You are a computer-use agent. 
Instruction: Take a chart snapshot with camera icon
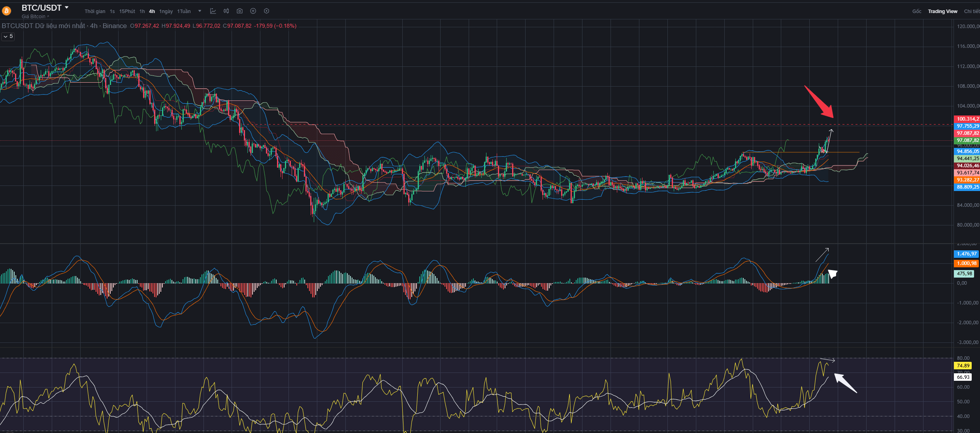click(239, 11)
